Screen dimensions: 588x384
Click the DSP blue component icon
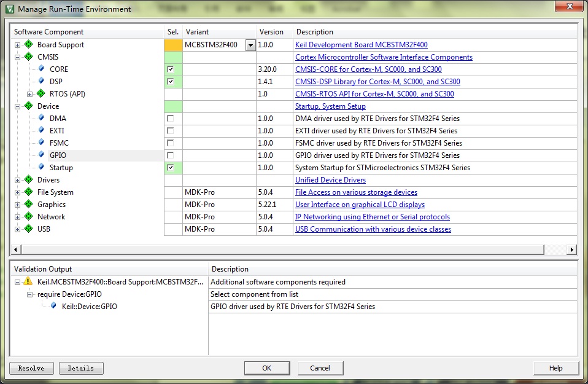[x=41, y=81]
